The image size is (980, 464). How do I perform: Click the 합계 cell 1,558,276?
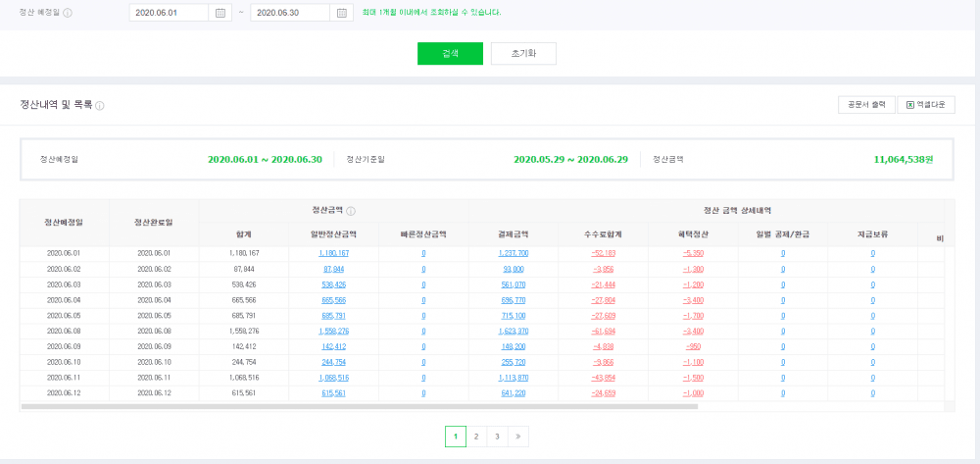click(244, 332)
